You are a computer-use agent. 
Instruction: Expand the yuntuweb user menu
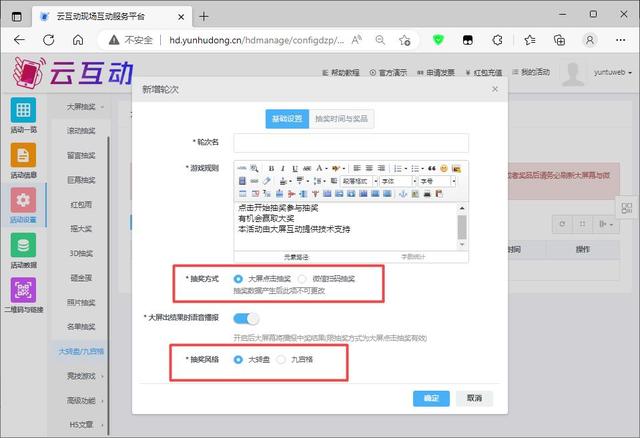pyautogui.click(x=612, y=72)
